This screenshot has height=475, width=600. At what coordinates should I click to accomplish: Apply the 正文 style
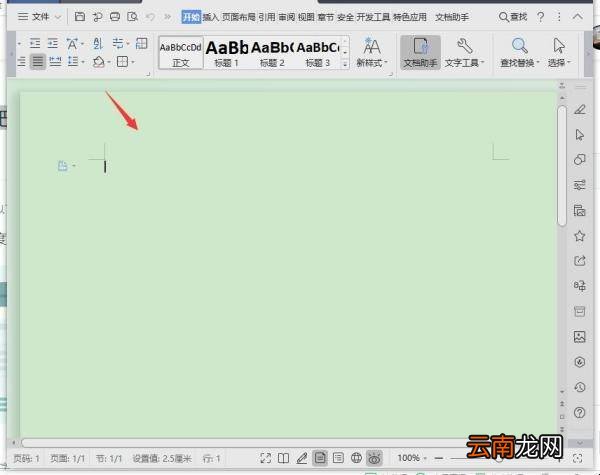coord(181,53)
